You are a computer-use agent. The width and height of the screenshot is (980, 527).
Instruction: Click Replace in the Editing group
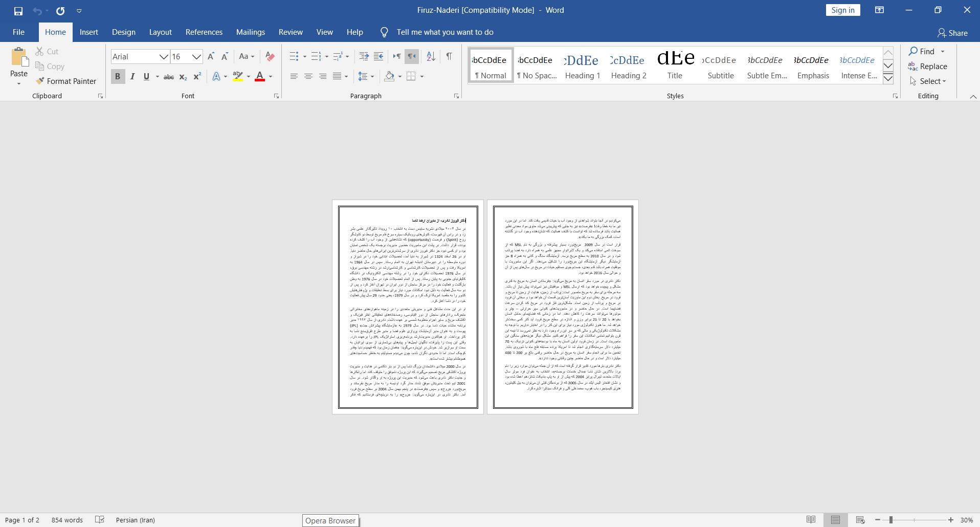coord(928,66)
